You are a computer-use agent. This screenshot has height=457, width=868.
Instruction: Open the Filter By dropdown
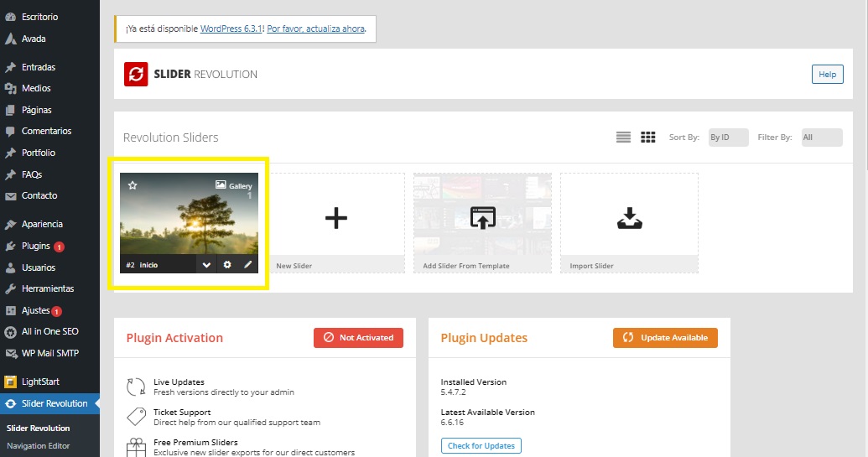(821, 138)
